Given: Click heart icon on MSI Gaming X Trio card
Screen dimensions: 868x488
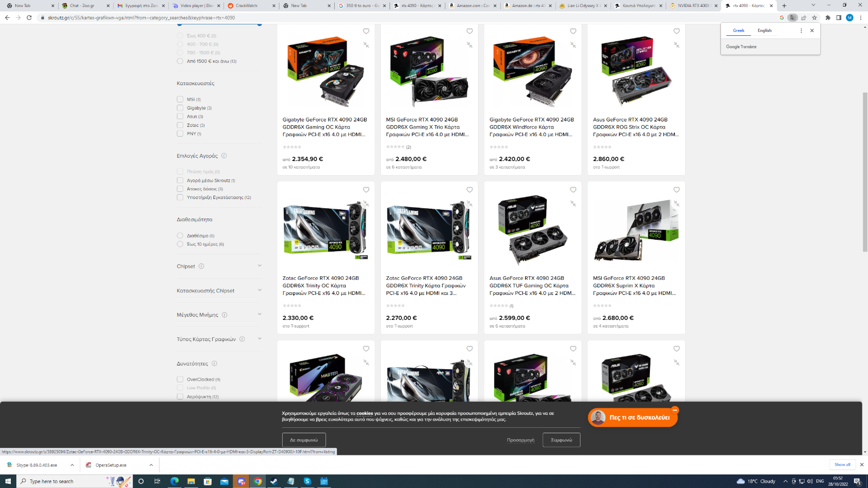Looking at the screenshot, I should [x=470, y=31].
